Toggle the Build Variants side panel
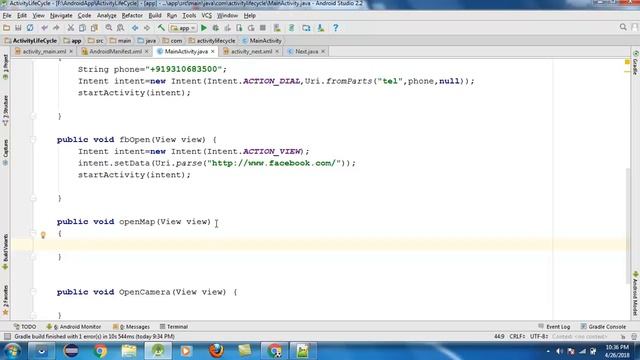Viewport: 640px width, 360px height. pos(5,251)
